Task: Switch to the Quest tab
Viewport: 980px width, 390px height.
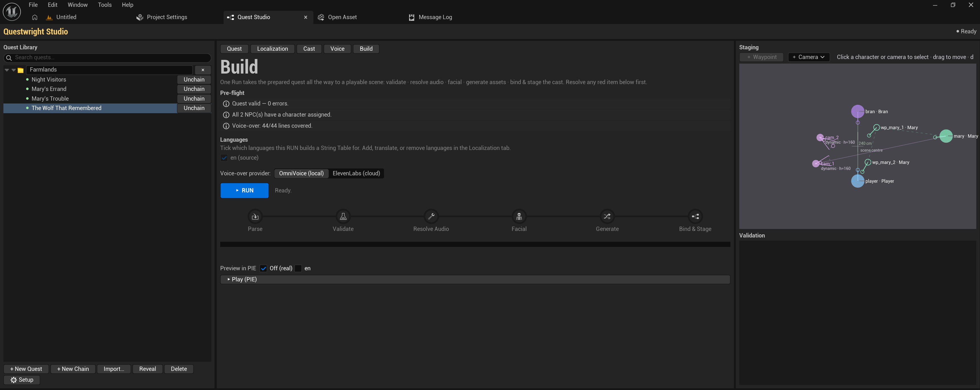Action: (x=234, y=49)
